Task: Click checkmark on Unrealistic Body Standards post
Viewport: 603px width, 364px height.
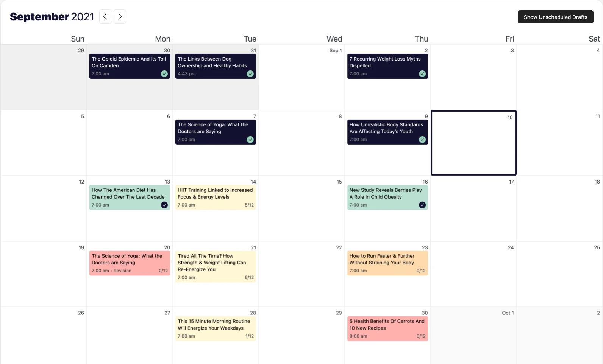Action: pos(422,140)
